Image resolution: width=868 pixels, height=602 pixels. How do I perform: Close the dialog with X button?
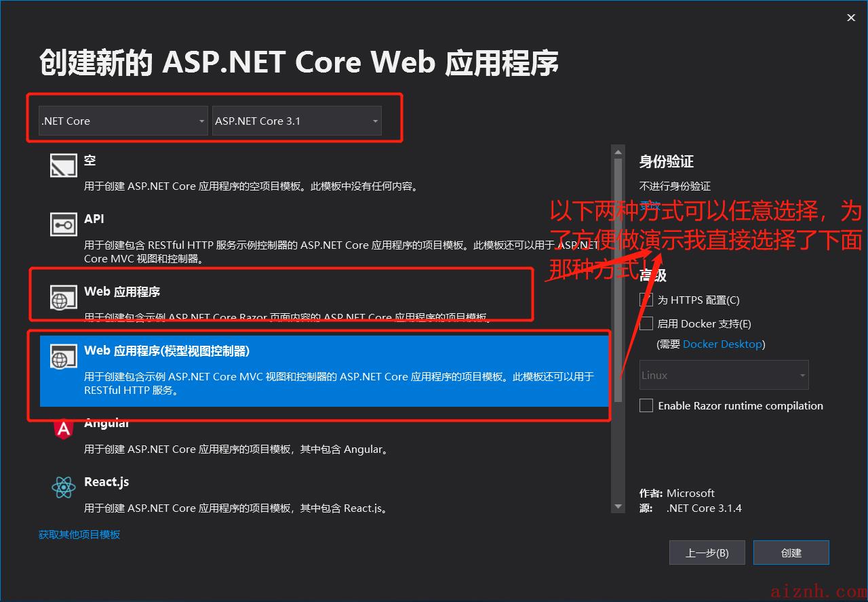[851, 18]
